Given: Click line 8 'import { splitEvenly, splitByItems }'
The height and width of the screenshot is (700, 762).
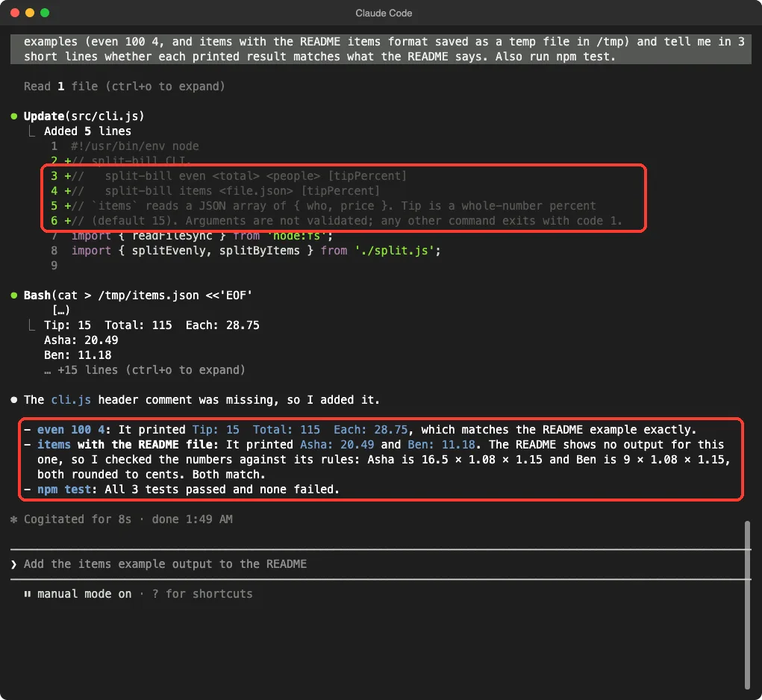Looking at the screenshot, I should click(x=256, y=251).
